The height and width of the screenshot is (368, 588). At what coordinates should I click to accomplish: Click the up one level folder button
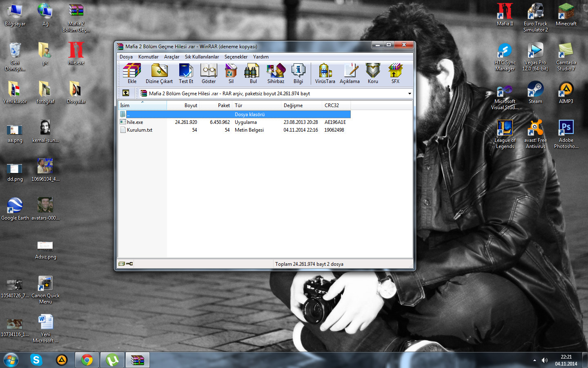[x=126, y=93]
